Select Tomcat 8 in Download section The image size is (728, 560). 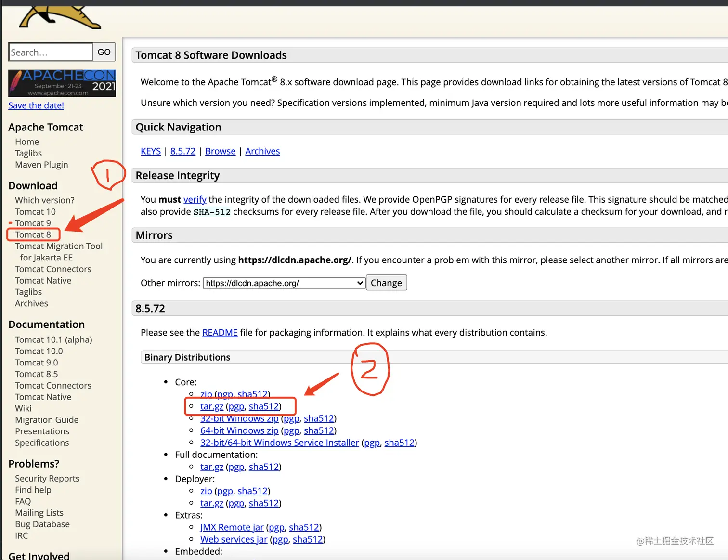coord(33,234)
